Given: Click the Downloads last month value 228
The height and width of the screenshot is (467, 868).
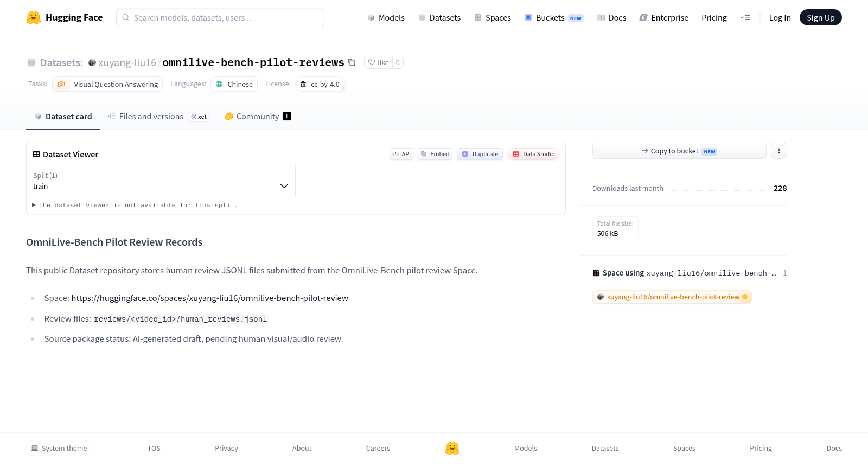Looking at the screenshot, I should point(780,188).
